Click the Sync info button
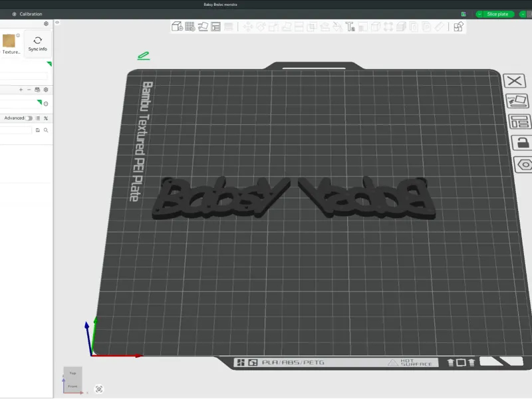The image size is (532, 399). pyautogui.click(x=38, y=44)
